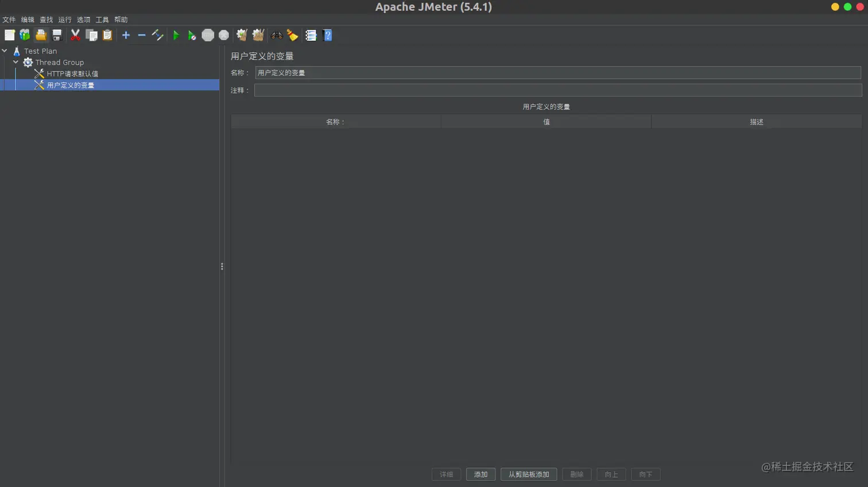Click the Clear results broom-gear icon
The width and height of the screenshot is (868, 487).
coord(242,36)
